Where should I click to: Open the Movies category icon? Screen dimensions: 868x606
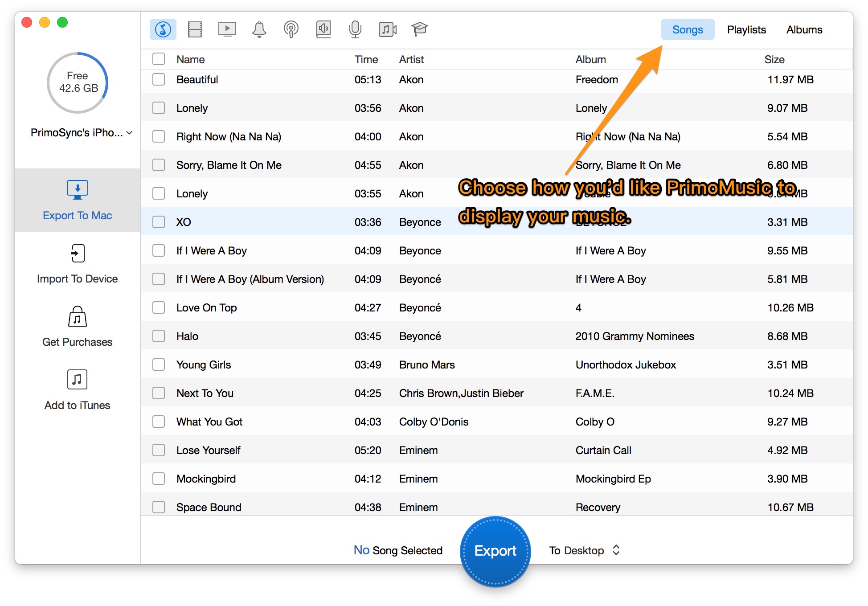coord(195,29)
